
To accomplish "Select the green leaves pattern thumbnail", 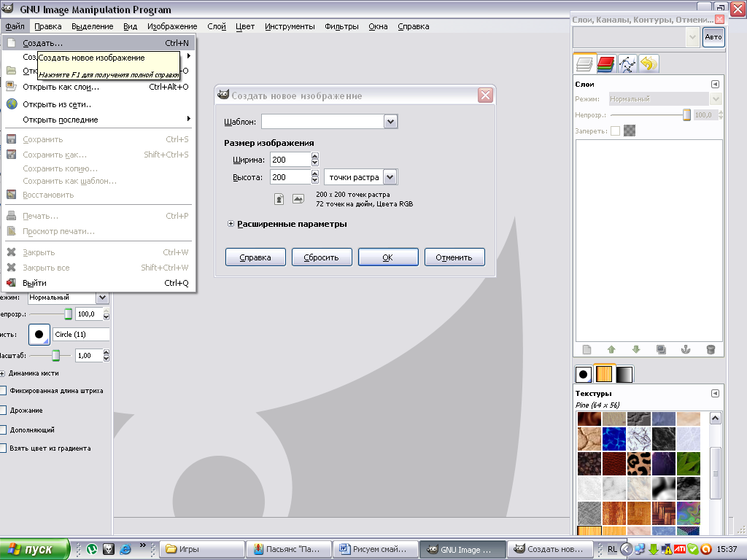I will 689,464.
